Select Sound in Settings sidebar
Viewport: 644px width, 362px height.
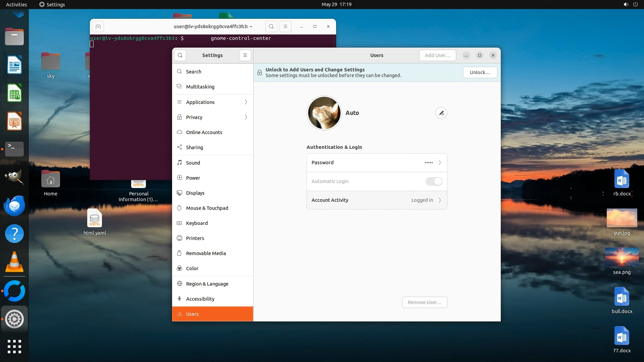[x=193, y=163]
